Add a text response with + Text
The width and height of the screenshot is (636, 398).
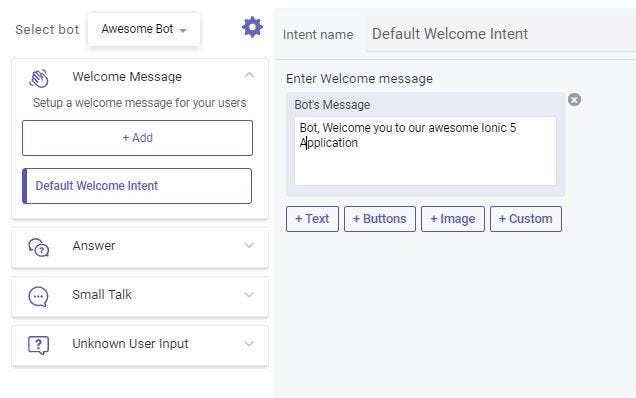click(x=312, y=219)
